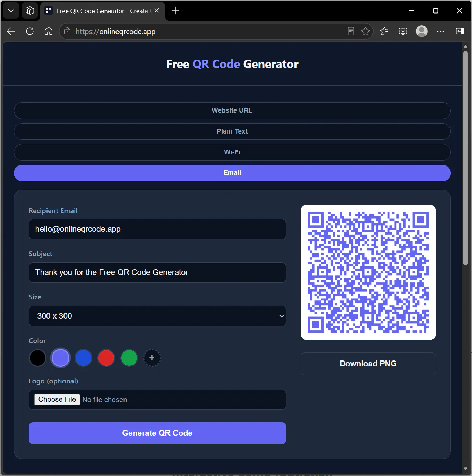The width and height of the screenshot is (472, 476).
Task: View site information via the lock icon
Action: click(x=67, y=31)
